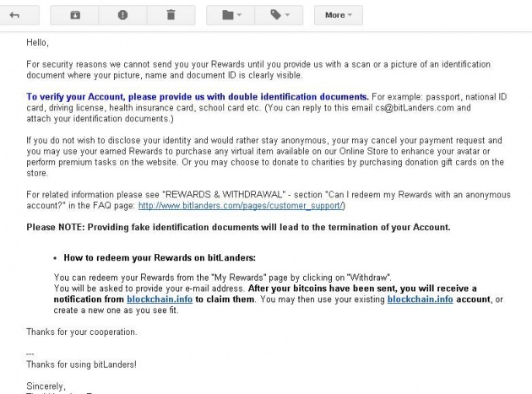
Task: Click the small arrow next to More
Action: click(x=350, y=15)
